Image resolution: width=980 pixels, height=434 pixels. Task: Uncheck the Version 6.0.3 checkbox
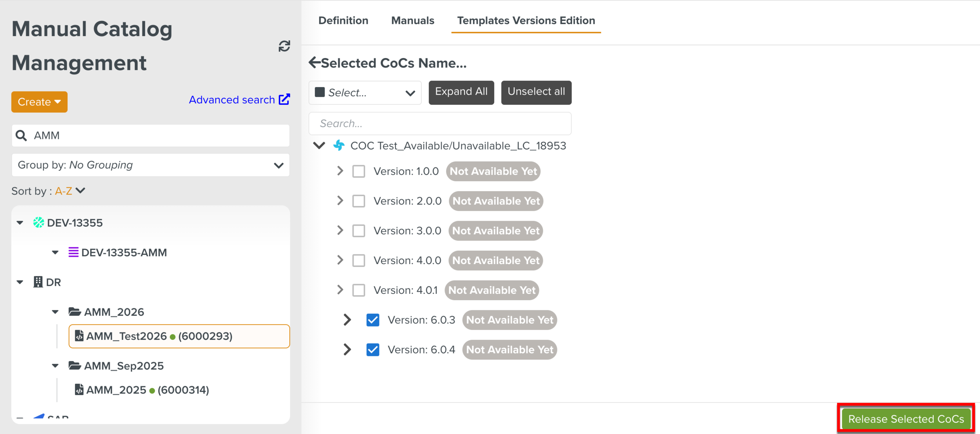(372, 320)
